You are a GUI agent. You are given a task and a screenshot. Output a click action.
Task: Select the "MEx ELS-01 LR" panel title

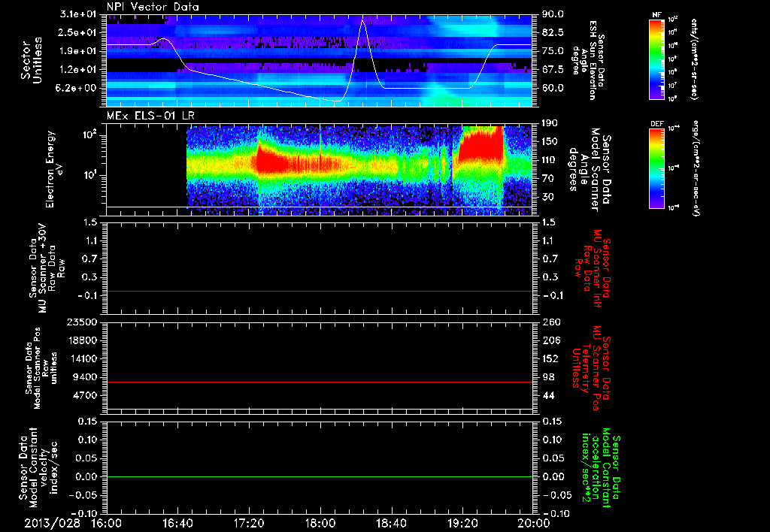click(150, 116)
